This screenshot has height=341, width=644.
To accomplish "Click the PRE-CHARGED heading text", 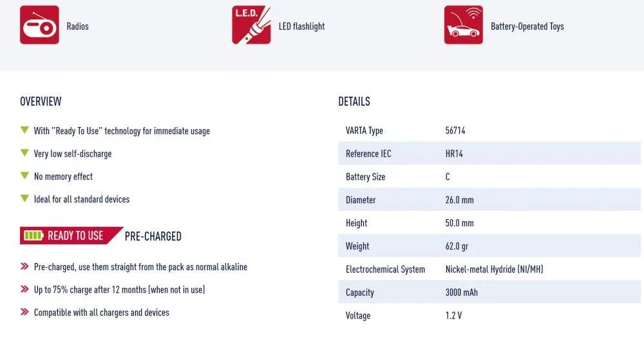I will pyautogui.click(x=153, y=236).
